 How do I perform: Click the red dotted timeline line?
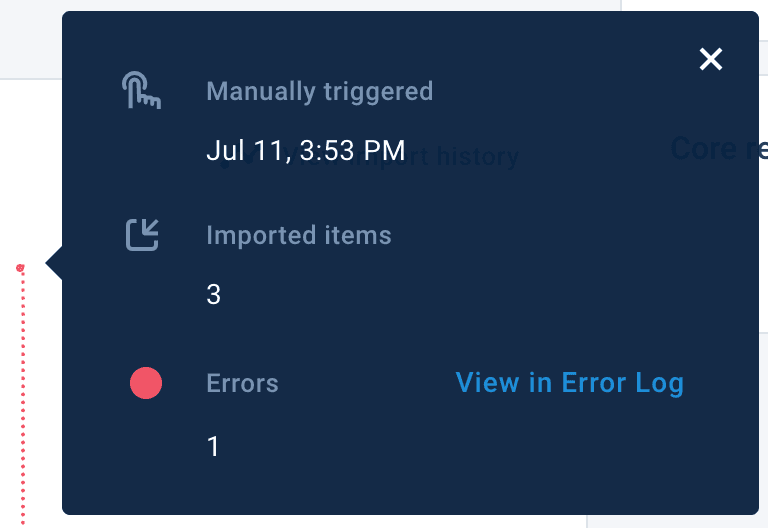(22, 400)
